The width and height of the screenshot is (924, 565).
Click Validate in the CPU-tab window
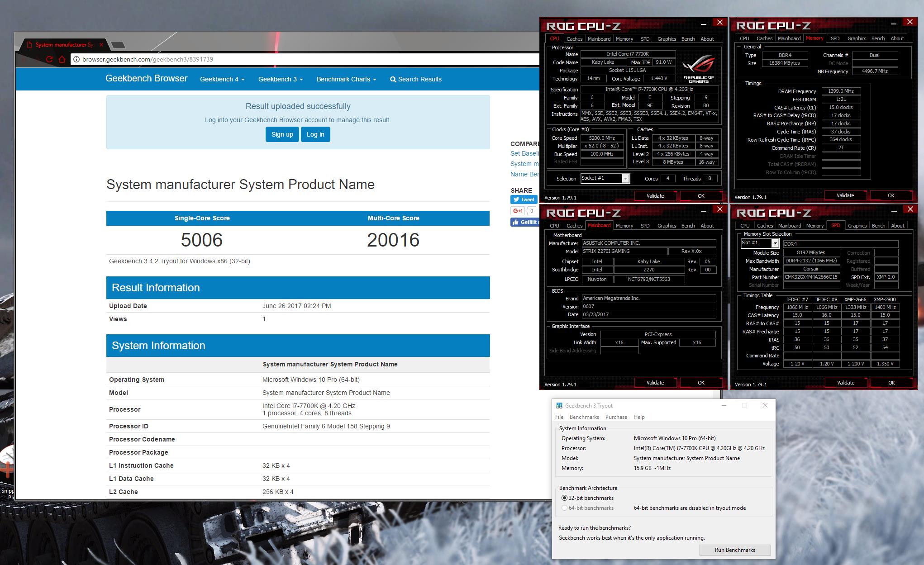tap(655, 196)
